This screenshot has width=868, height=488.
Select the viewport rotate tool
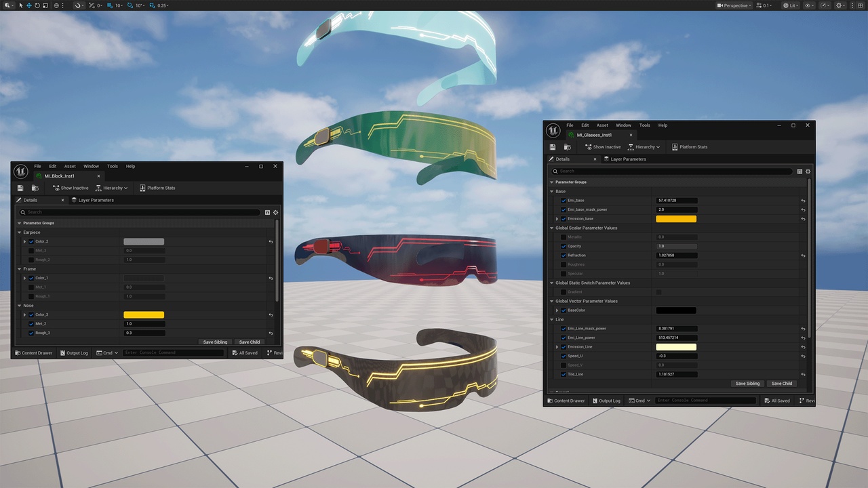(x=37, y=5)
